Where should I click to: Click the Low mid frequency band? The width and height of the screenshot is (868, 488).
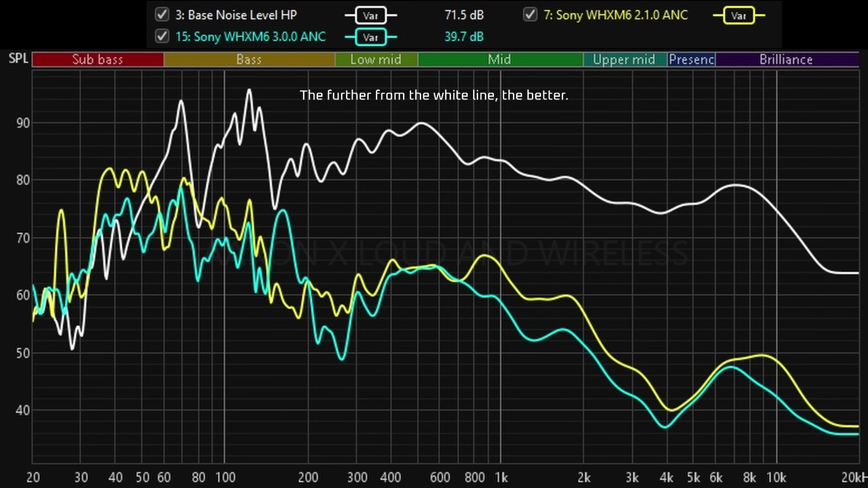click(376, 60)
